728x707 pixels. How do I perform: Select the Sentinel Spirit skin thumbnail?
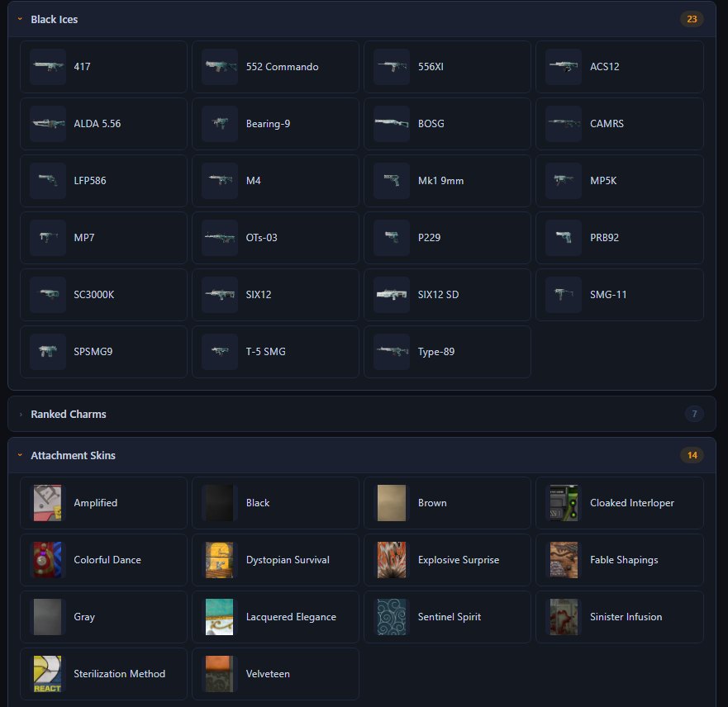coord(392,617)
